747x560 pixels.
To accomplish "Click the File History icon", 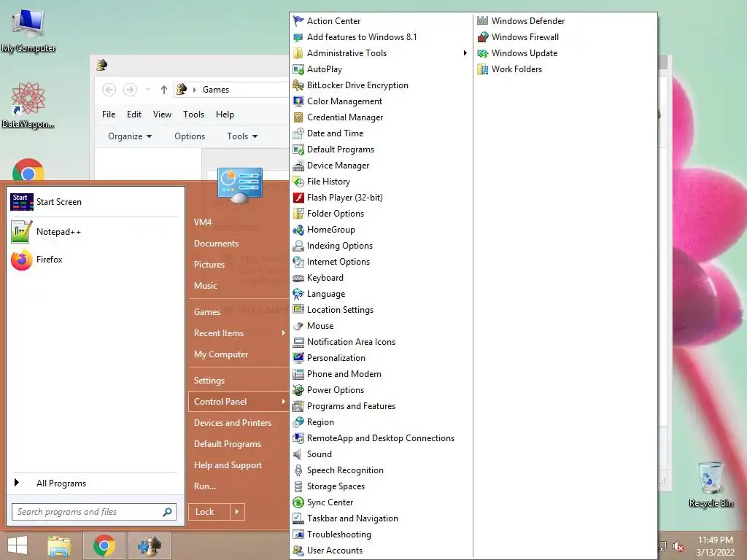I will pyautogui.click(x=298, y=182).
